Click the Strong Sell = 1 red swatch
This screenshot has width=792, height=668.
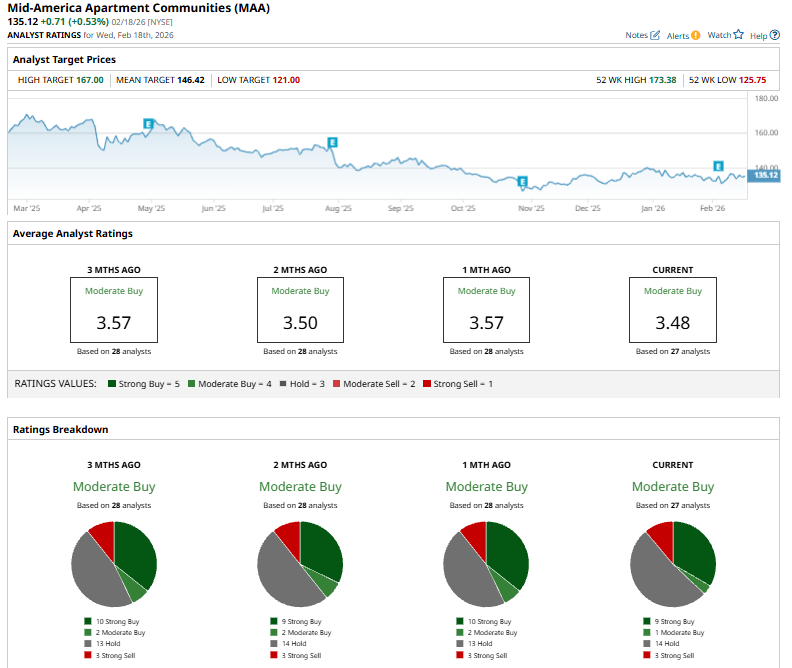427,384
